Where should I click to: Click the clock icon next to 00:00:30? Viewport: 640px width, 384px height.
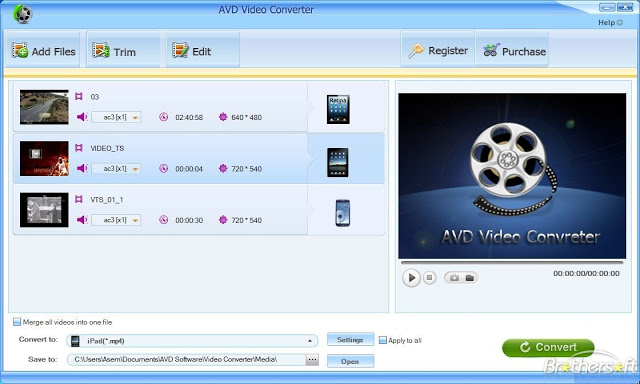point(164,220)
